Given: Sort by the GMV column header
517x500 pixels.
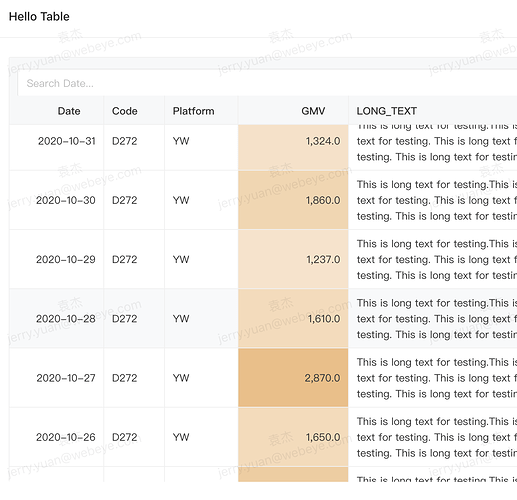Looking at the screenshot, I should 313,111.
